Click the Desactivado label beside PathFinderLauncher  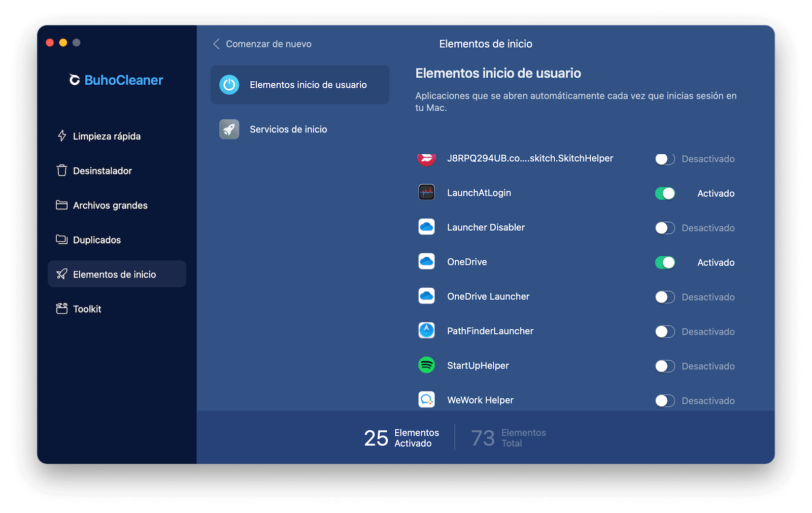coord(708,331)
